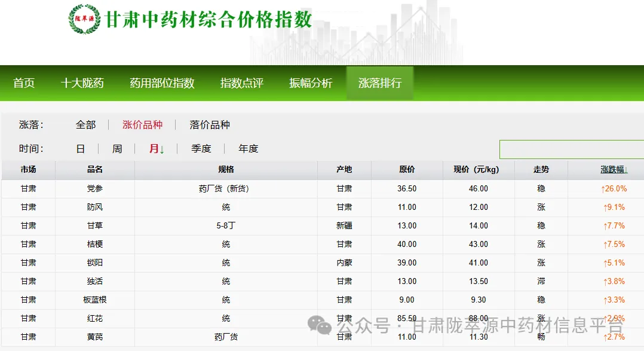The image size is (644, 351).
Task: Filter by 全部 varieties
Action: click(85, 124)
